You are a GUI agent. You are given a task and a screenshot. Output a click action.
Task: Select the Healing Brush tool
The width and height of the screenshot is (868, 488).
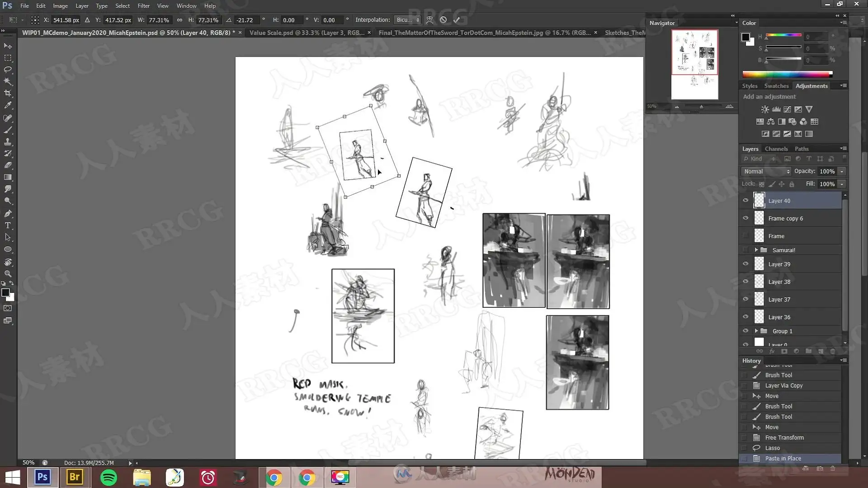pos(8,118)
